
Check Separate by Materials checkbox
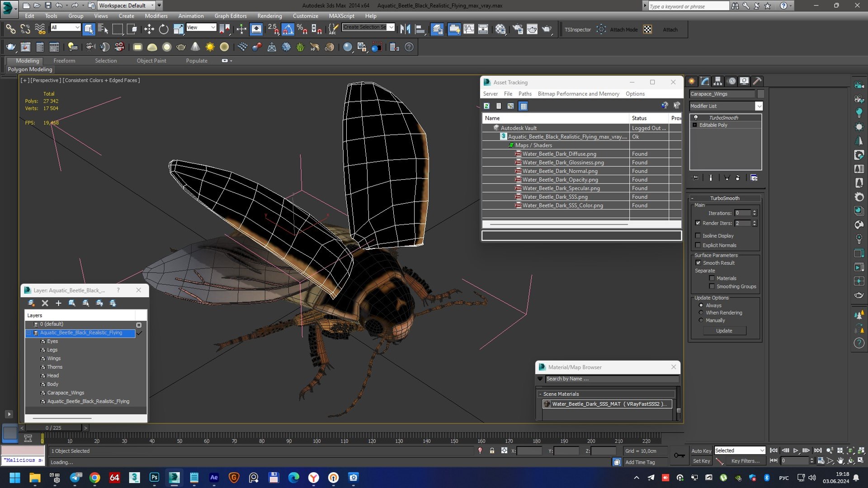coord(712,278)
